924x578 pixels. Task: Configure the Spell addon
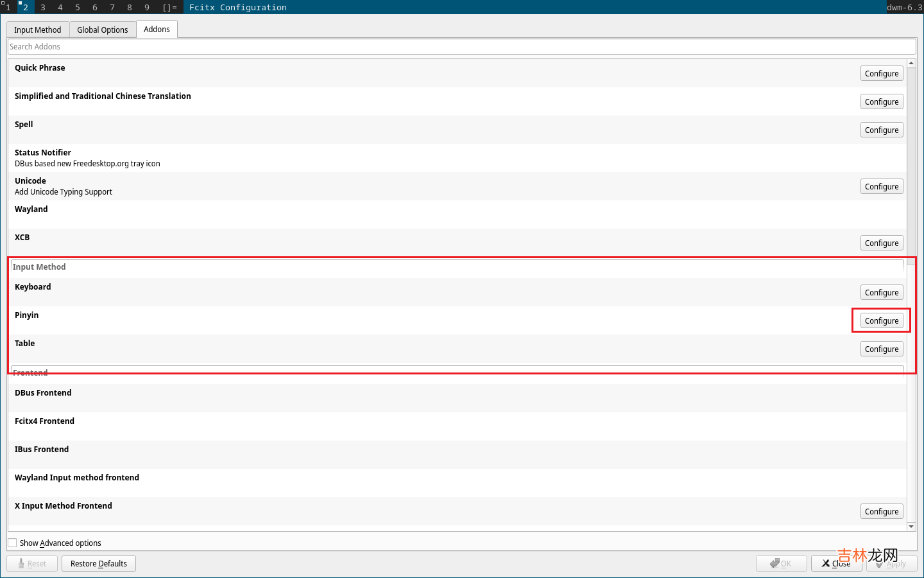(x=882, y=130)
